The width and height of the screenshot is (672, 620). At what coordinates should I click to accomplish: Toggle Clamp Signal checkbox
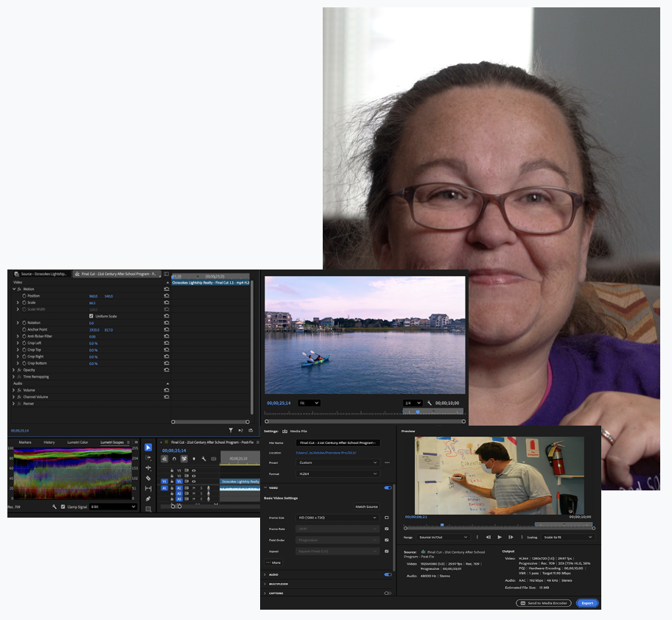click(x=63, y=507)
